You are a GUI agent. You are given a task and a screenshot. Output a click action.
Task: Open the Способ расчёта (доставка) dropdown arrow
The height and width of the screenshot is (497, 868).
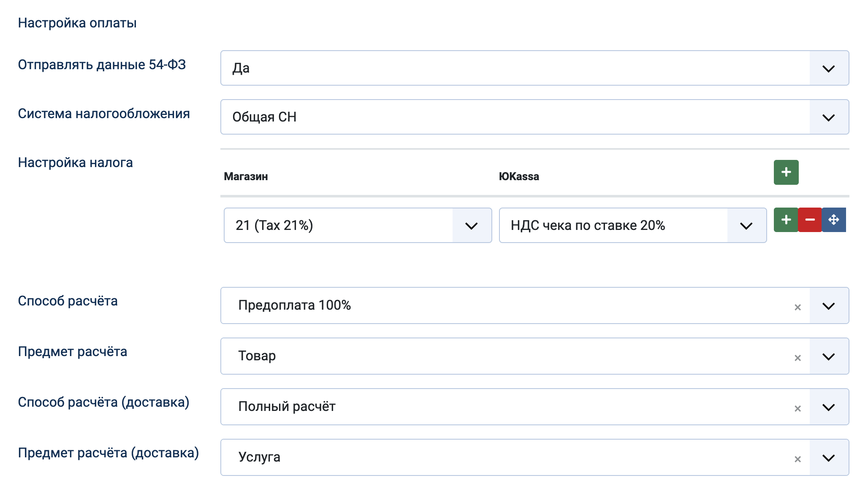click(x=829, y=407)
